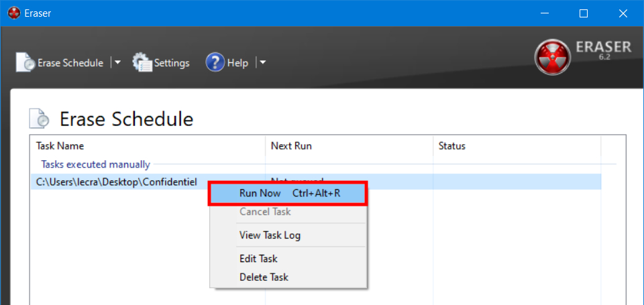Sort by the Task Name column header
The image size is (644, 305).
point(148,145)
